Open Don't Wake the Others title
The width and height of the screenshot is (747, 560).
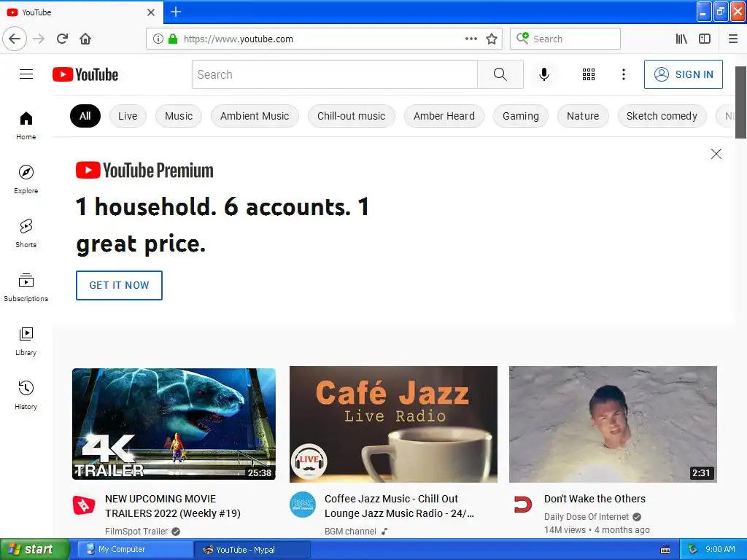595,499
